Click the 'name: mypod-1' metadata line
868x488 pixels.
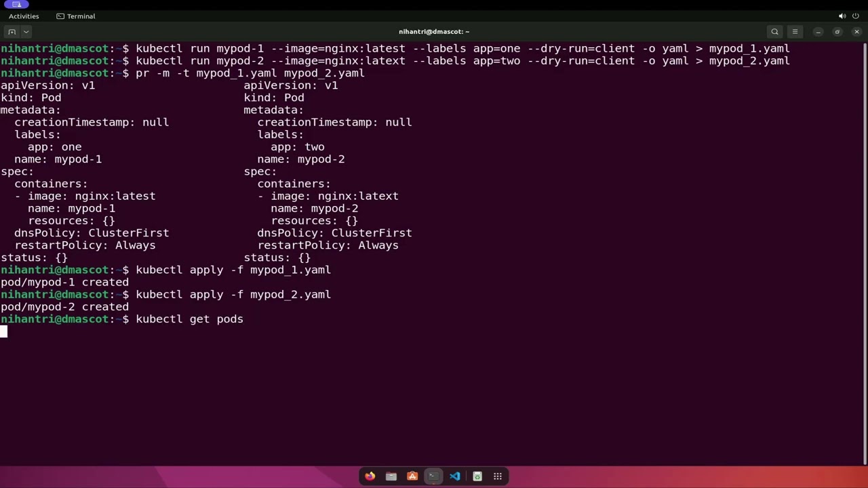[x=58, y=159]
